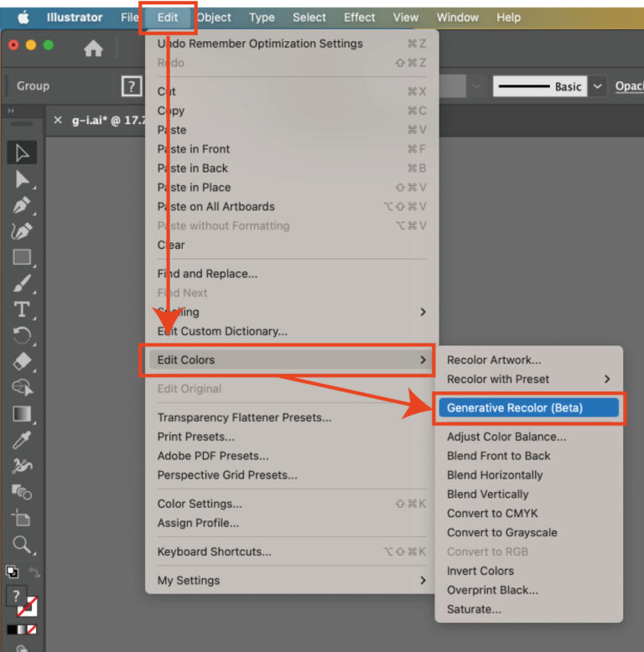Select the Eraser tool

point(23,361)
